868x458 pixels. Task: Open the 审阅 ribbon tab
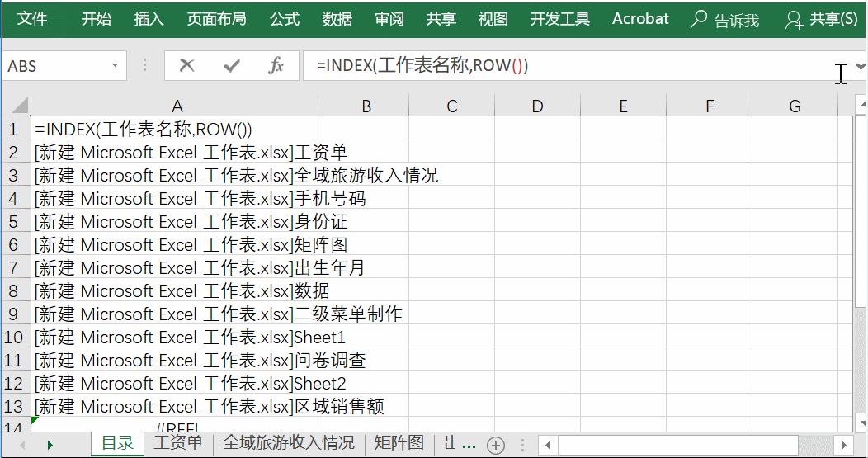pyautogui.click(x=389, y=19)
